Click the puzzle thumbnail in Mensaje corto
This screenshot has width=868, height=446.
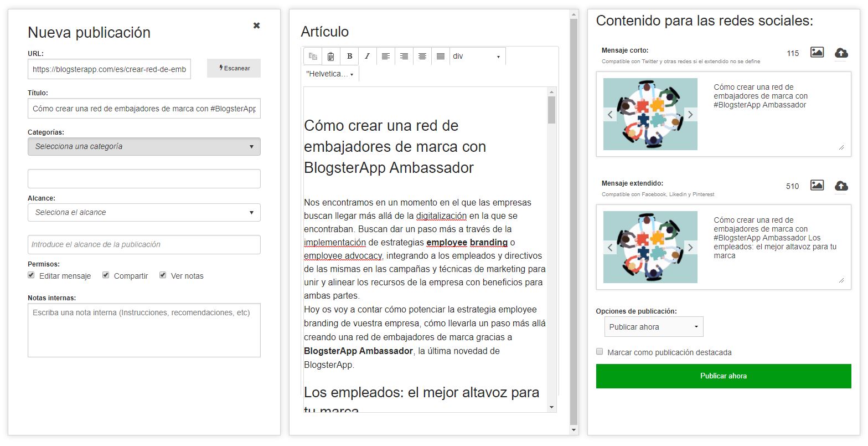pos(650,114)
